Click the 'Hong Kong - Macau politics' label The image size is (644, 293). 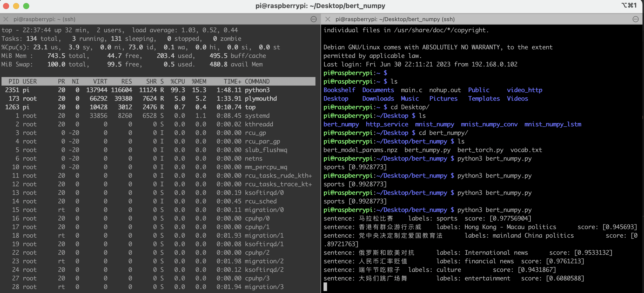[x=510, y=227]
